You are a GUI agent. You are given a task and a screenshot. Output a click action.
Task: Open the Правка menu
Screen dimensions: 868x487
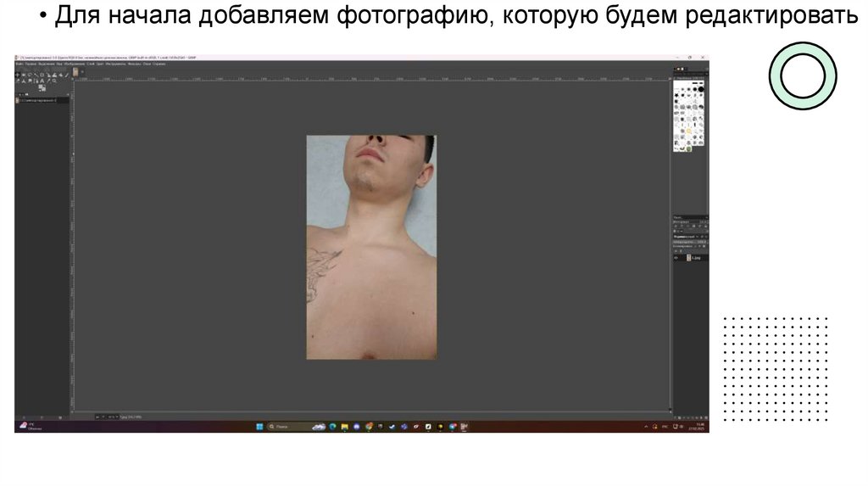pos(31,64)
